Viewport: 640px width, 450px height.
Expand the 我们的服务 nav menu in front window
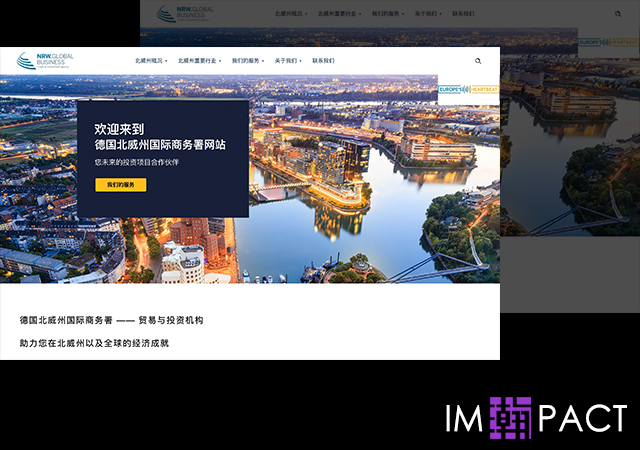pos(248,61)
